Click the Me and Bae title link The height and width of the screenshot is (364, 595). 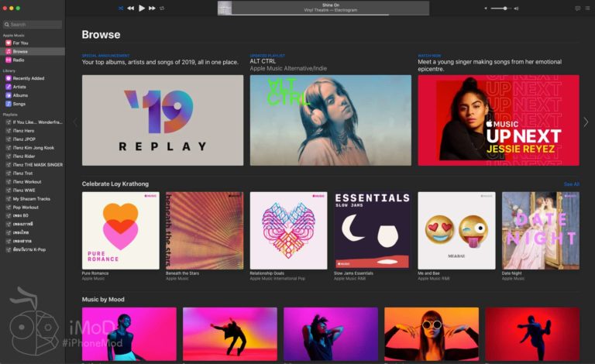point(428,273)
